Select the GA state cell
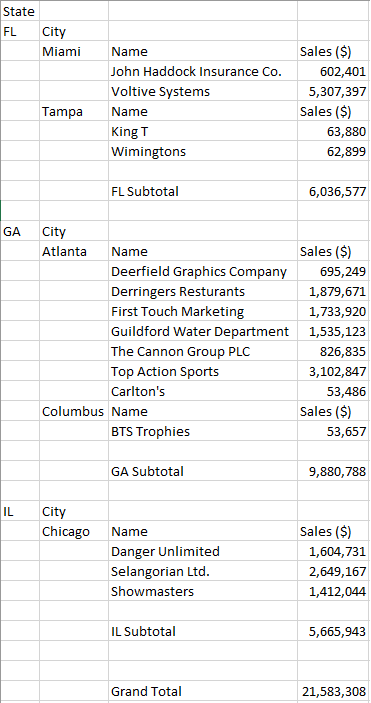The image size is (371, 703). [x=20, y=231]
